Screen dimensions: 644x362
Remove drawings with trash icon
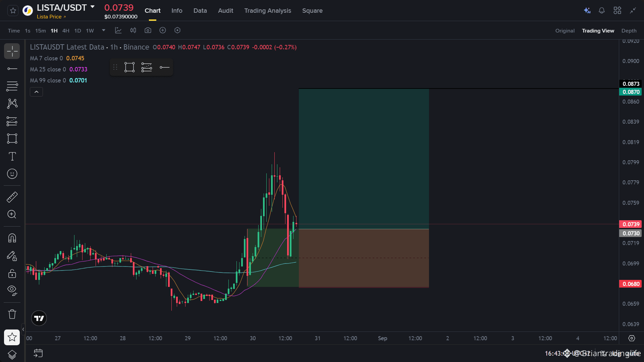point(12,314)
